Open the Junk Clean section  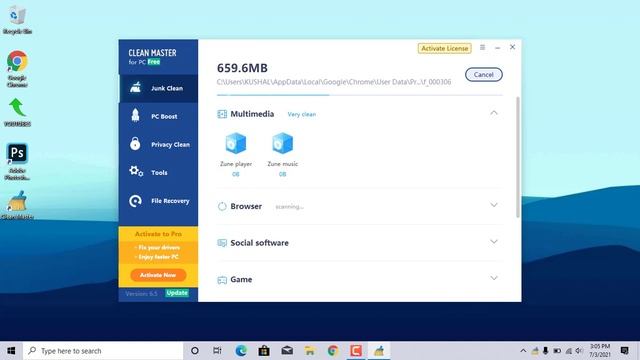(158, 88)
